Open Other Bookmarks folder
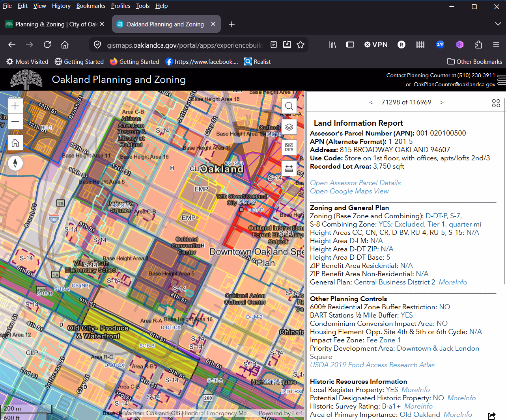Viewport: 506px width, 420px height. point(474,61)
